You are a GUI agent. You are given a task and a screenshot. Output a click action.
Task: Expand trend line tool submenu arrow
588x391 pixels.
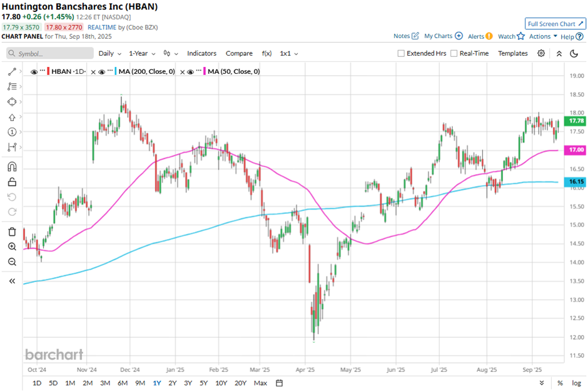20,71
